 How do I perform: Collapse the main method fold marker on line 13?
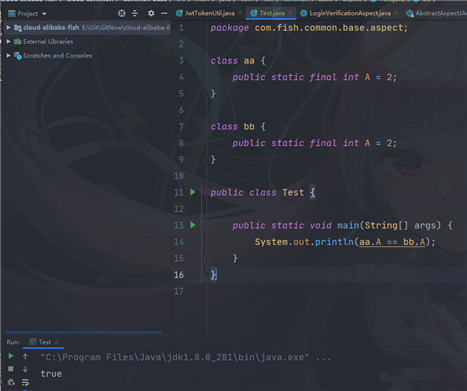click(207, 226)
